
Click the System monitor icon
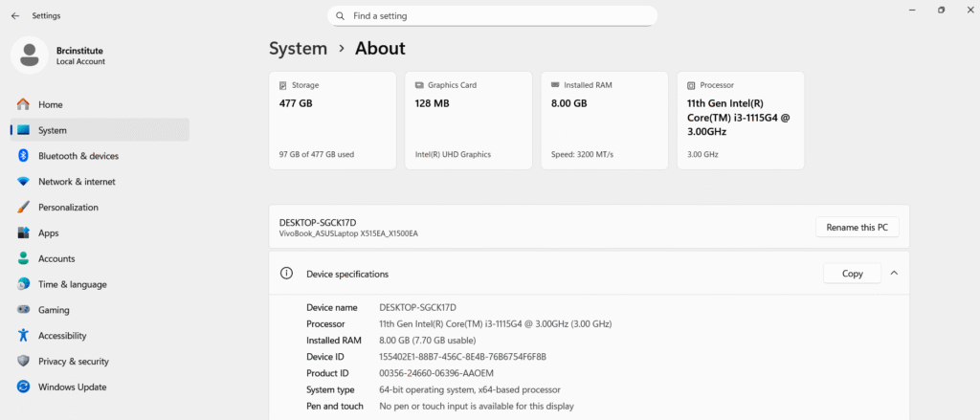tap(23, 130)
